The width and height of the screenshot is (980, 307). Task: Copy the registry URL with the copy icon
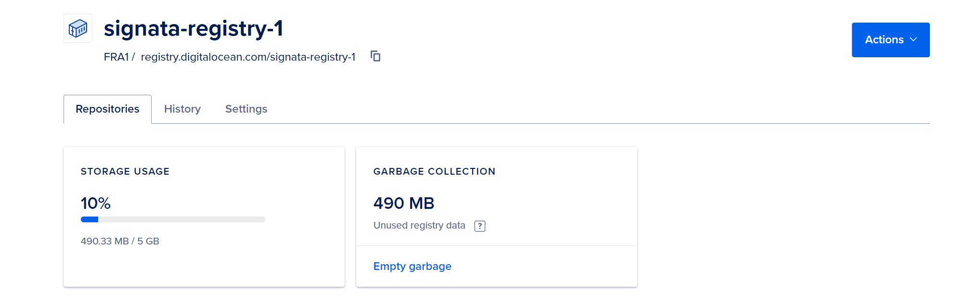(375, 56)
